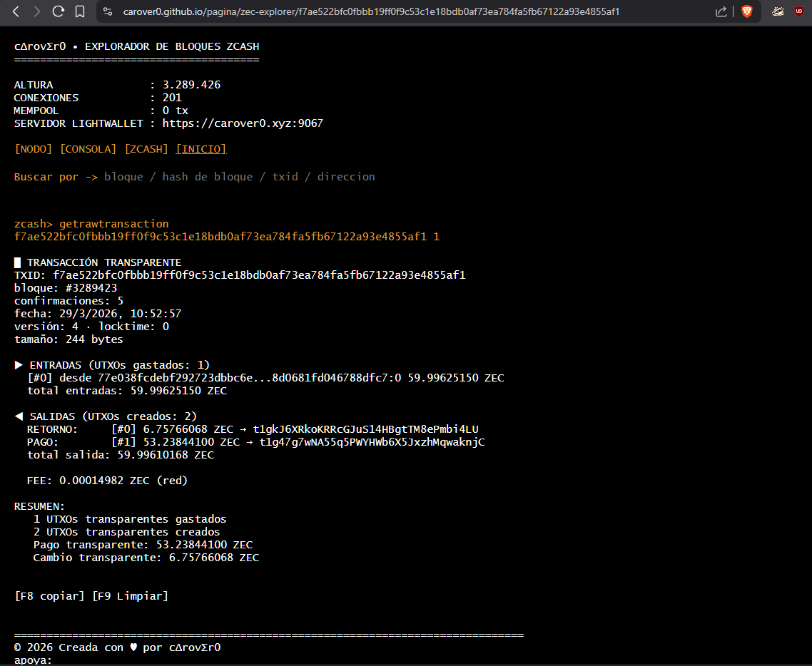Click [F8 copiar] button
The width and height of the screenshot is (812, 666).
coord(49,596)
